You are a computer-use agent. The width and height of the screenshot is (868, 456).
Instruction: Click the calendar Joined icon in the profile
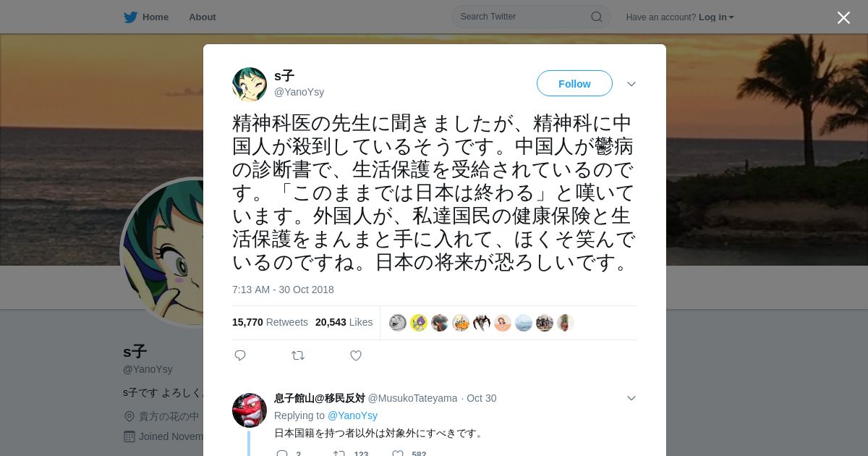coord(129,436)
